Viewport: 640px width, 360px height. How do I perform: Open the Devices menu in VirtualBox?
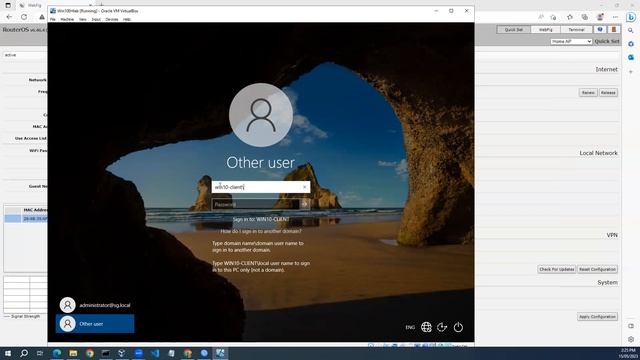tap(111, 19)
